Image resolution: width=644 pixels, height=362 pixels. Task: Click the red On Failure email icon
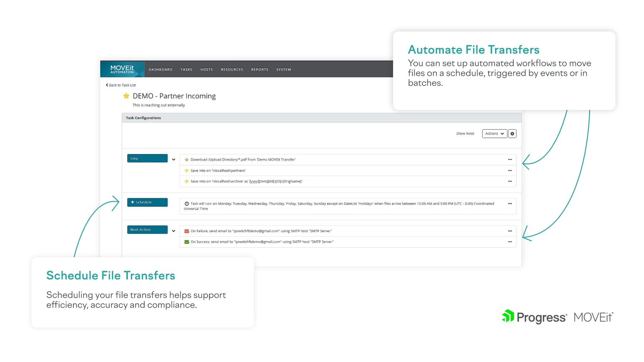click(x=187, y=231)
